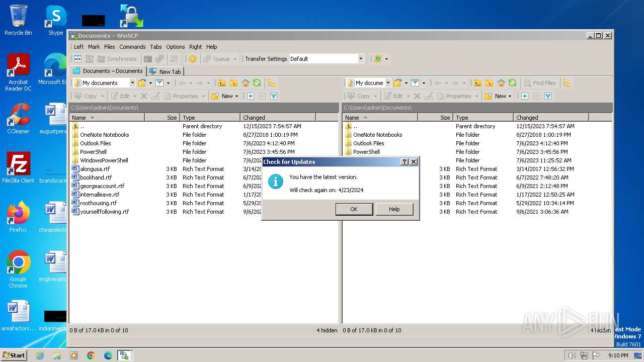Open FileZilla Client desktop shortcut

tap(18, 168)
